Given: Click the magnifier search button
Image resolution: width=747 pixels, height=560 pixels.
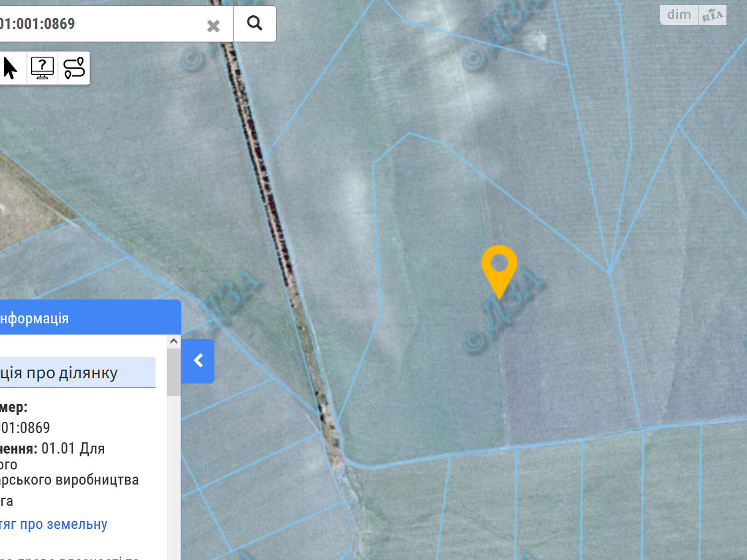Looking at the screenshot, I should click(254, 23).
